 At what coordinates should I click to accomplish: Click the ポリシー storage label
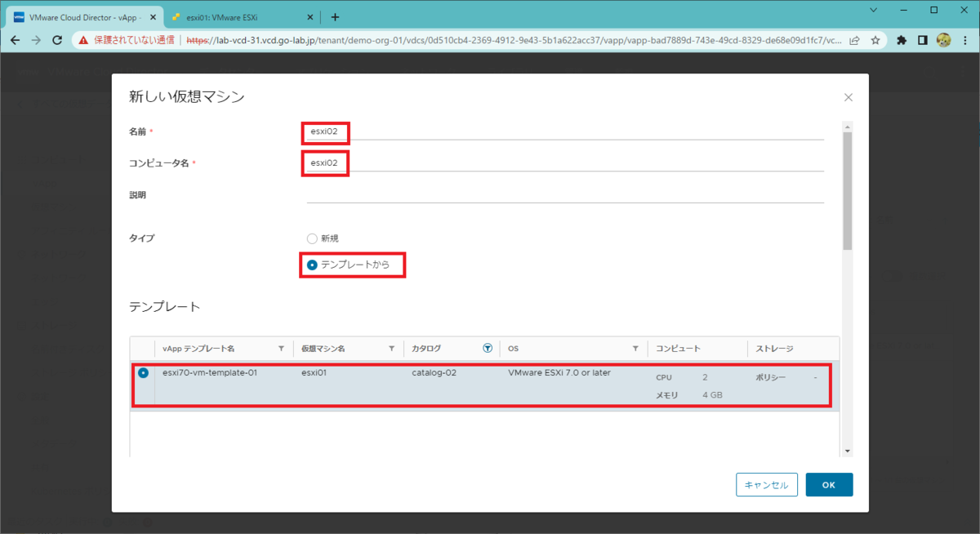[770, 378]
